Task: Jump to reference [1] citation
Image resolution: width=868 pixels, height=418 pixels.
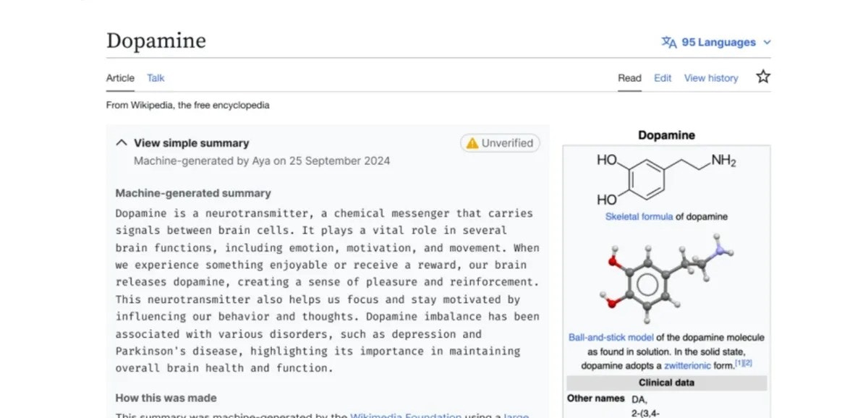Action: coord(739,363)
